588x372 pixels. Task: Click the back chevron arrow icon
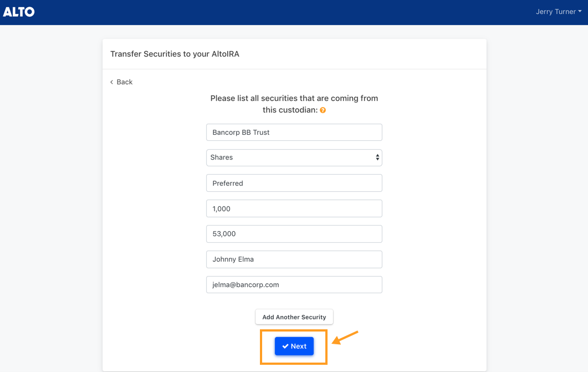coord(111,82)
